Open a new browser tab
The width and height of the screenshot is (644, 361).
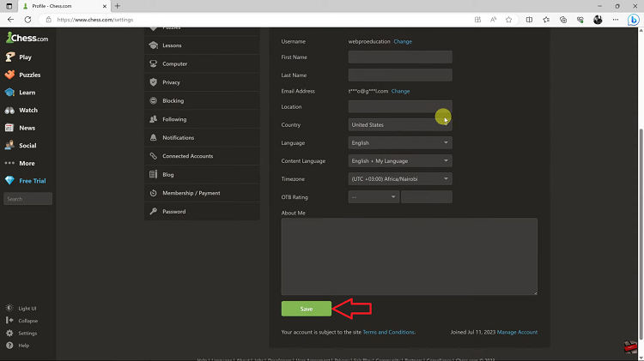[118, 6]
